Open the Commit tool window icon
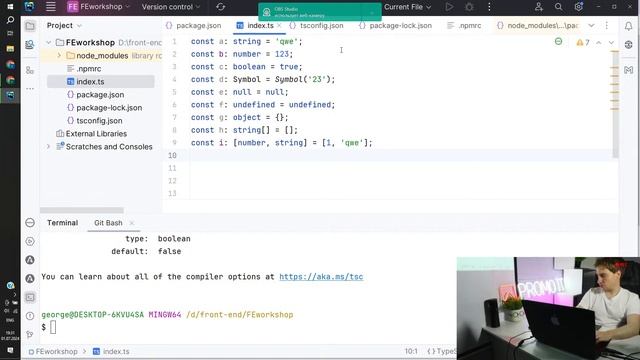 30,44
